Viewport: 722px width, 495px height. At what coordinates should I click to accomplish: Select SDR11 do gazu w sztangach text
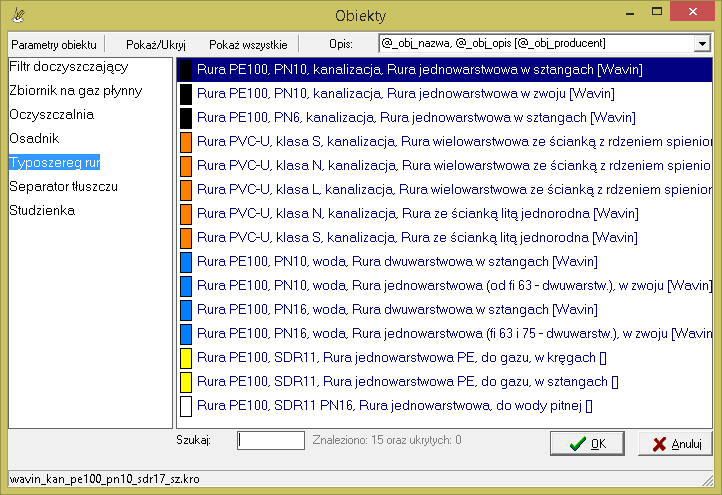[x=408, y=381]
